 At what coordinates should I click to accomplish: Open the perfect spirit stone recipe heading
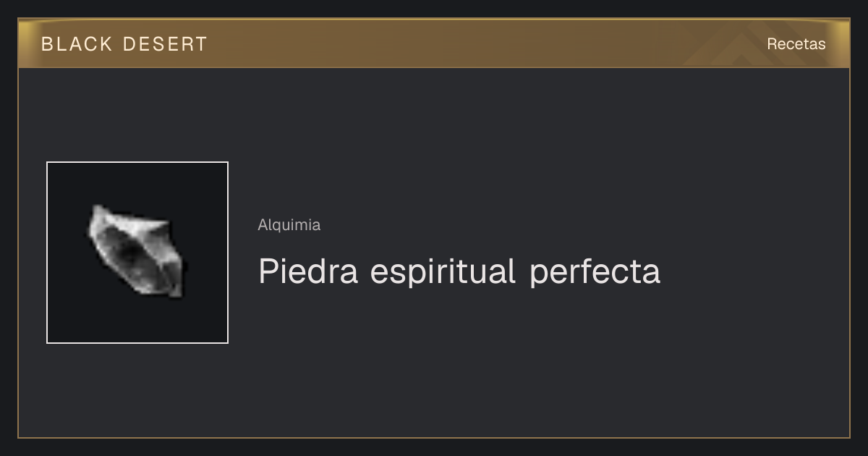tap(459, 272)
